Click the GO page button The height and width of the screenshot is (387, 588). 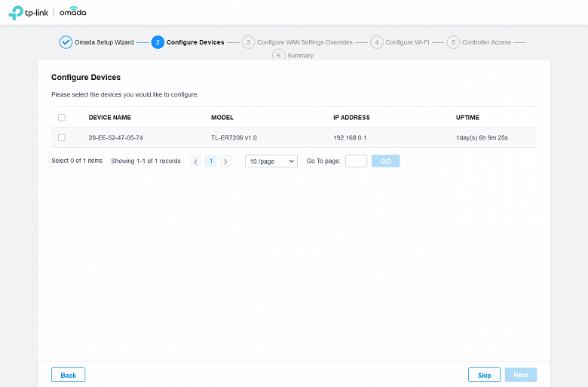[385, 161]
